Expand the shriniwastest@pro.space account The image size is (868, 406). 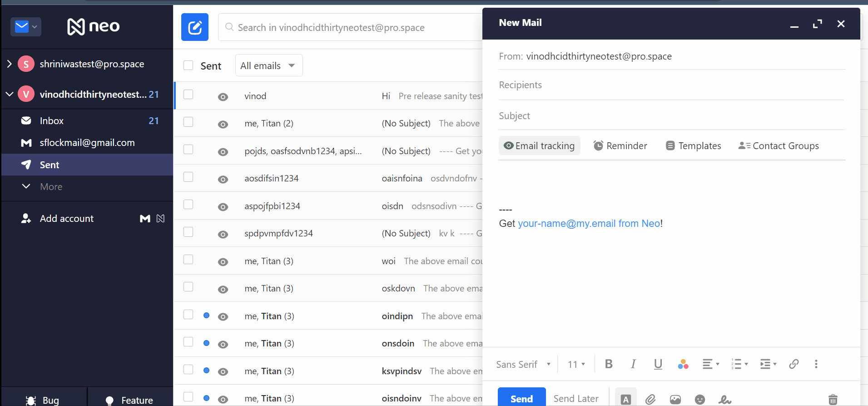tap(9, 64)
